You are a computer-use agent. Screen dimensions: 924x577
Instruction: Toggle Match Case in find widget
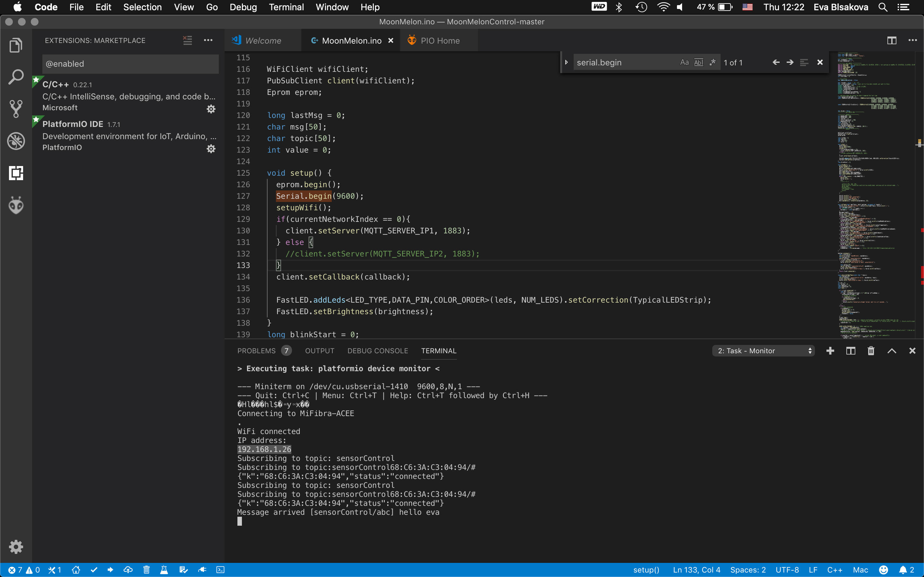(x=684, y=62)
